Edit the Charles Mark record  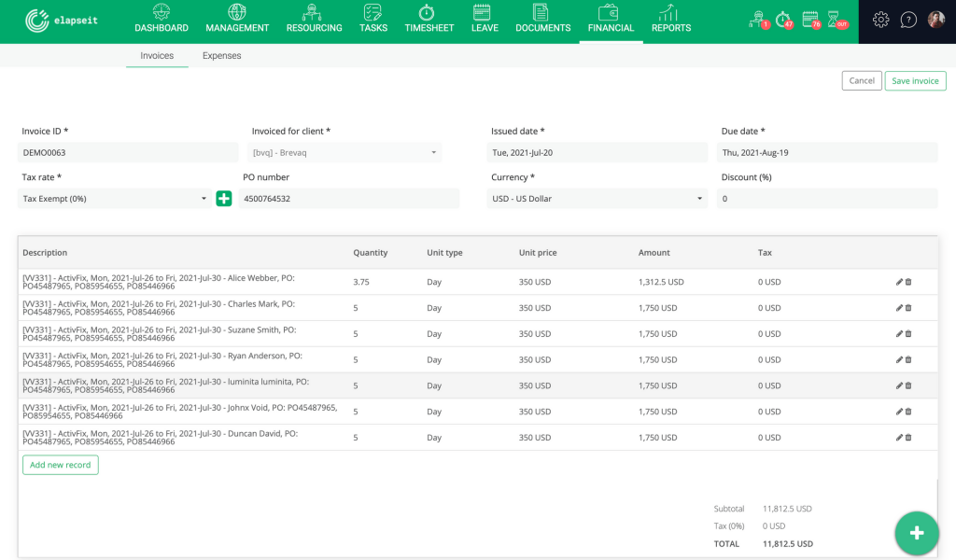pos(899,308)
